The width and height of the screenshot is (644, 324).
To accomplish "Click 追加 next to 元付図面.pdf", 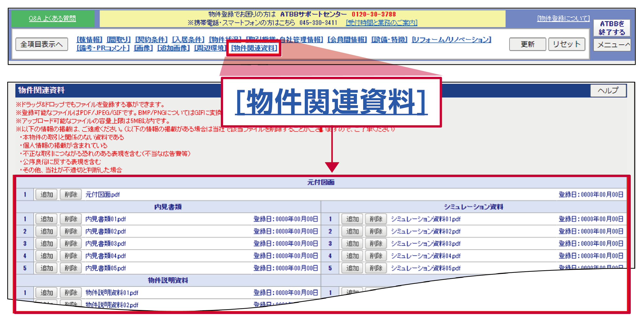I will tap(46, 194).
